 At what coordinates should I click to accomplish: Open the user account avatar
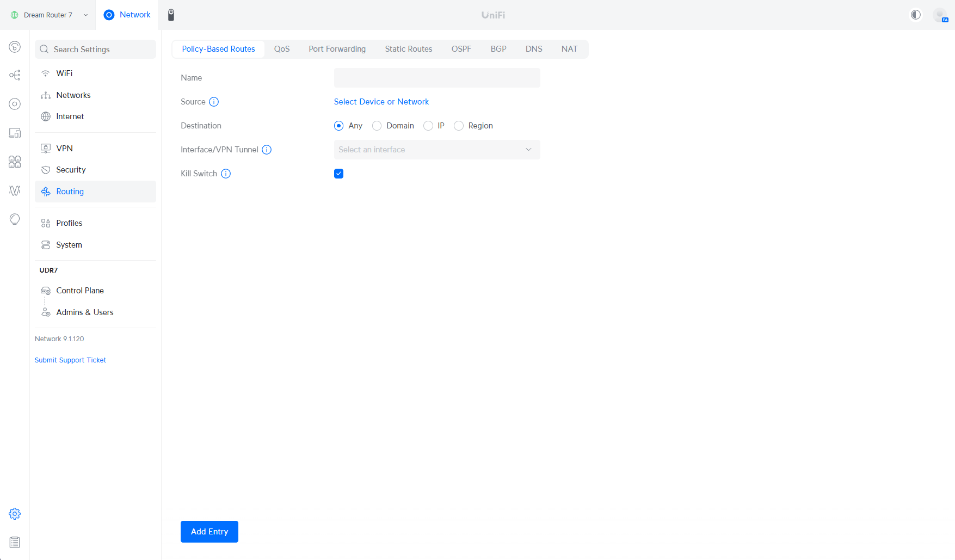point(940,15)
